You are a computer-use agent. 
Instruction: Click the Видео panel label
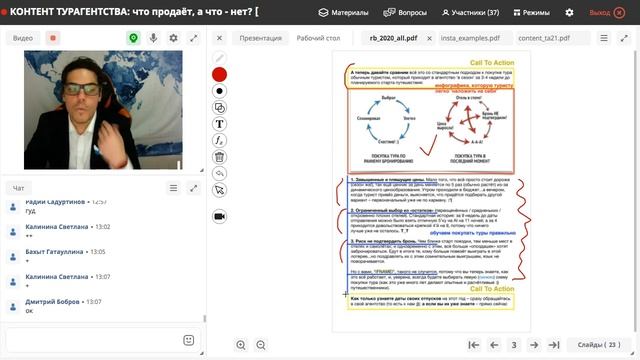[23, 38]
